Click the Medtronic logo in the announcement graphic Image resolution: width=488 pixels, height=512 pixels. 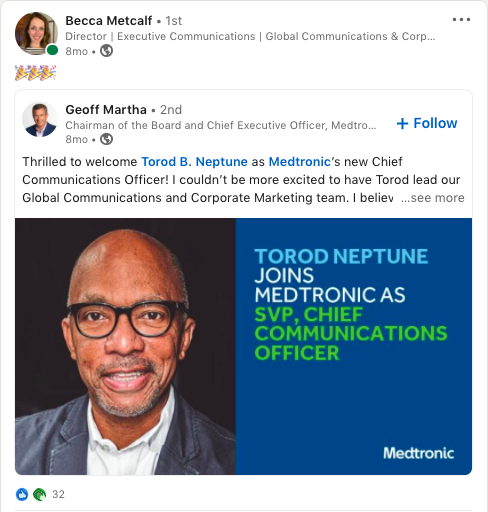click(418, 453)
